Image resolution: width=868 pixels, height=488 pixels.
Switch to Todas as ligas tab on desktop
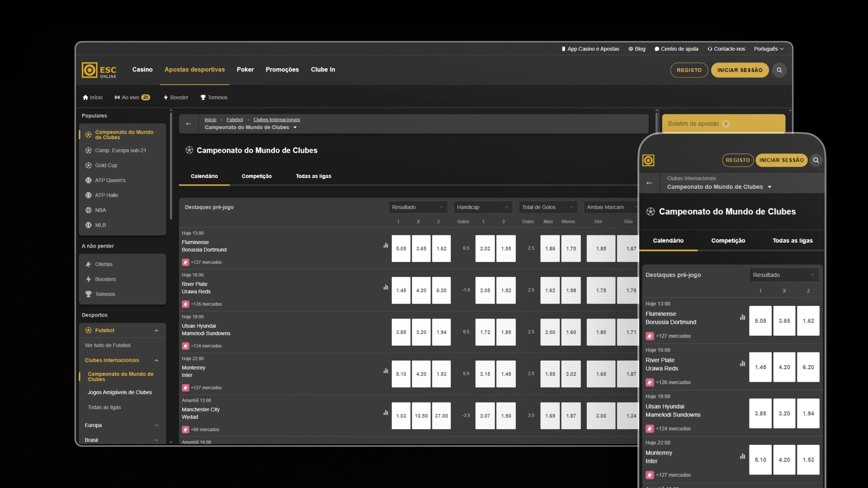[313, 176]
